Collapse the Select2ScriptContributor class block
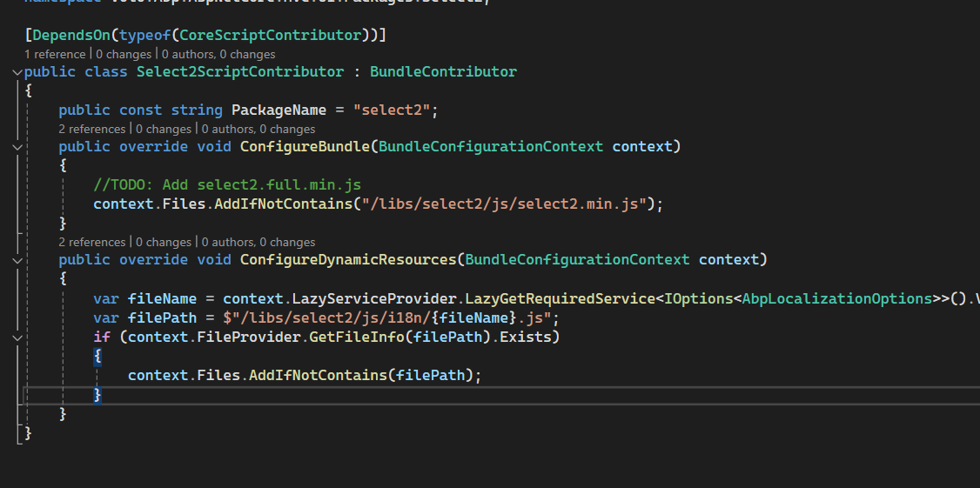The height and width of the screenshot is (488, 980). 18,72
